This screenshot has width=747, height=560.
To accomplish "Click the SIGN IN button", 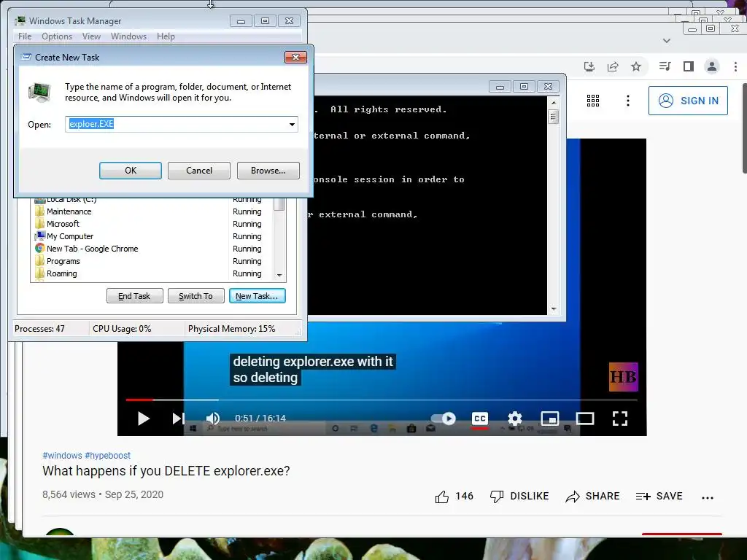I will (x=688, y=101).
